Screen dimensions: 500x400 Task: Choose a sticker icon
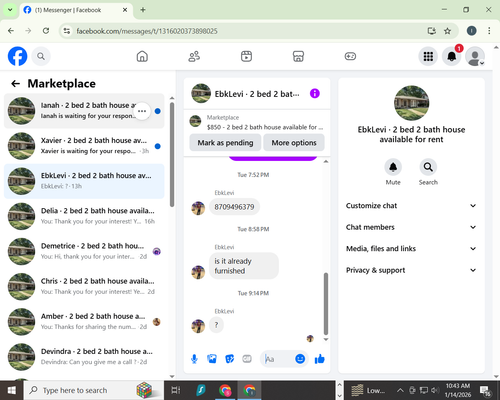click(230, 359)
